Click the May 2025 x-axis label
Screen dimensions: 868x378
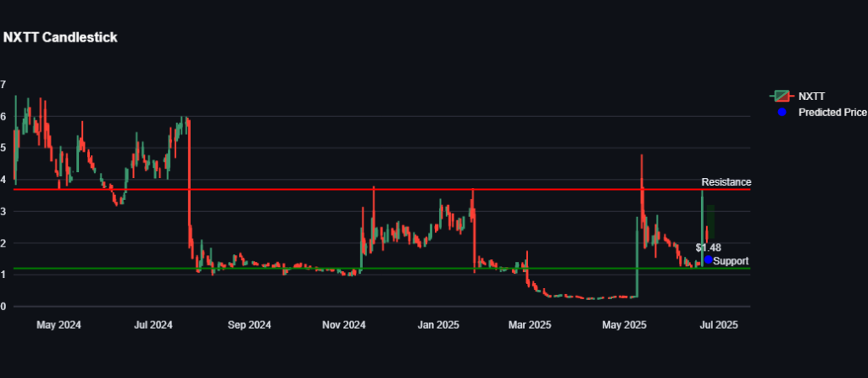coord(623,325)
